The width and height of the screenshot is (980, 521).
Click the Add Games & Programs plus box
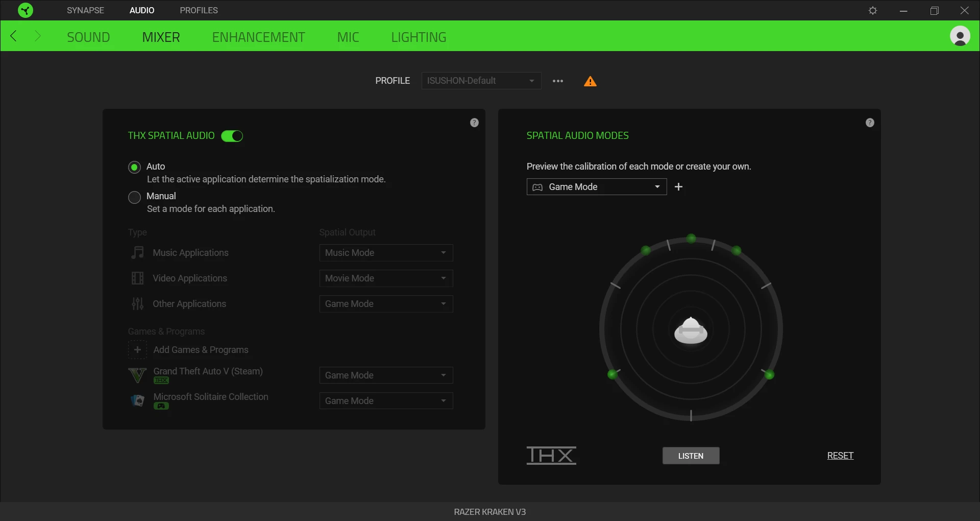coord(137,350)
